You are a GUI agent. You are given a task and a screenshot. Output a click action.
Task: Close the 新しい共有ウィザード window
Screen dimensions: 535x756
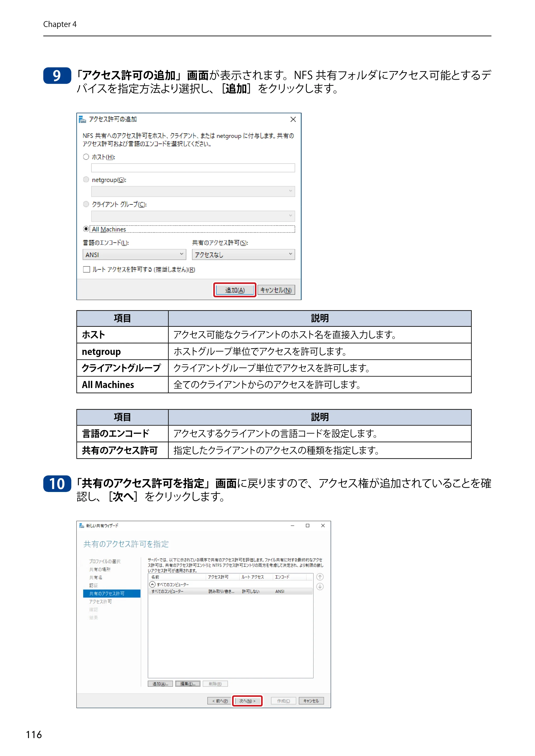(x=323, y=525)
